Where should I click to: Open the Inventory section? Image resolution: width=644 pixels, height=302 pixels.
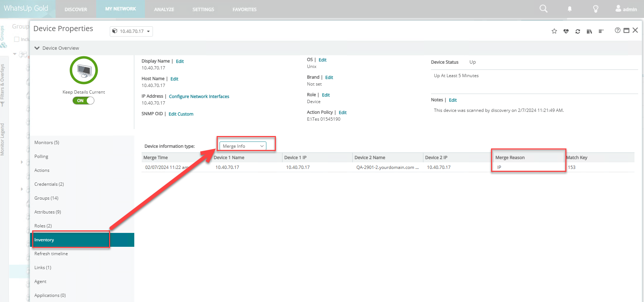82,240
